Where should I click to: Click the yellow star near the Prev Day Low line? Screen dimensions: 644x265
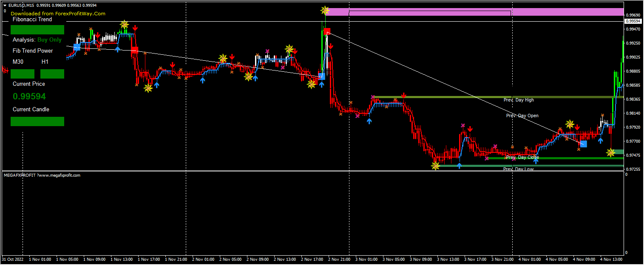click(436, 166)
